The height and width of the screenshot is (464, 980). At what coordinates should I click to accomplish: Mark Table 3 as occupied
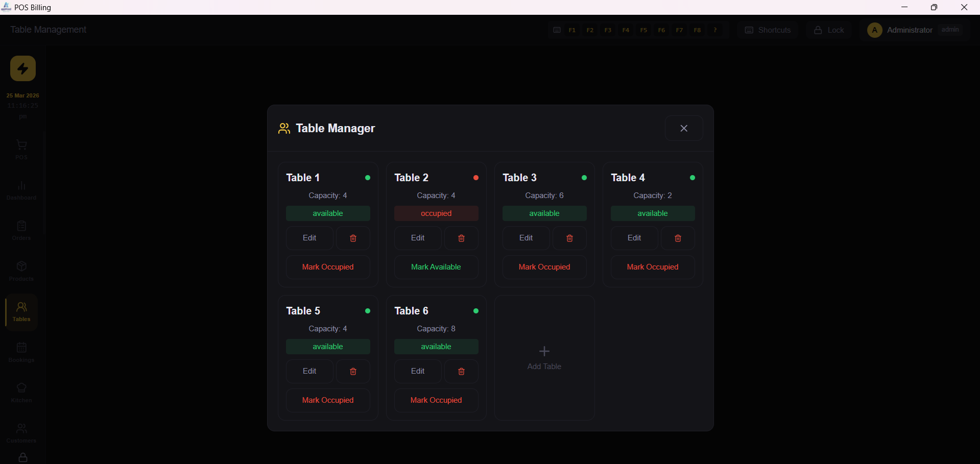pyautogui.click(x=544, y=267)
